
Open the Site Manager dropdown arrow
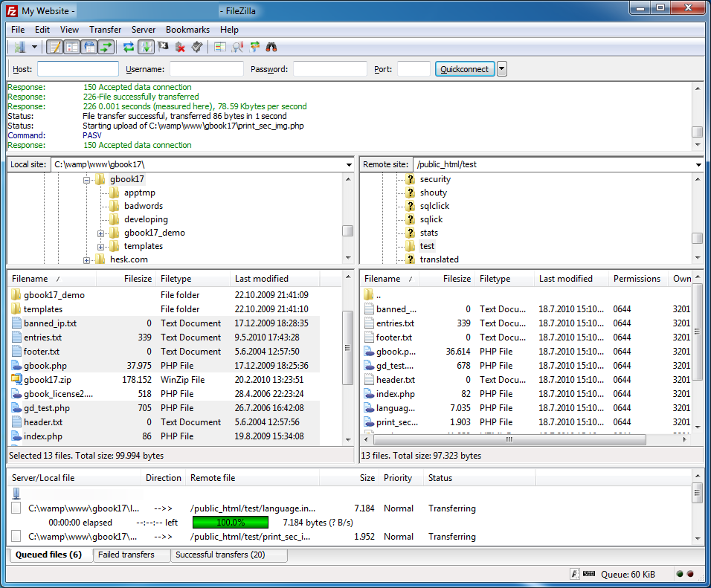(34, 47)
